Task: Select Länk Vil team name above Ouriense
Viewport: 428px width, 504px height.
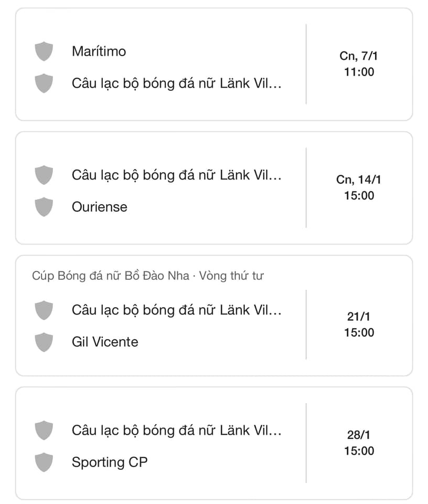Action: click(177, 175)
